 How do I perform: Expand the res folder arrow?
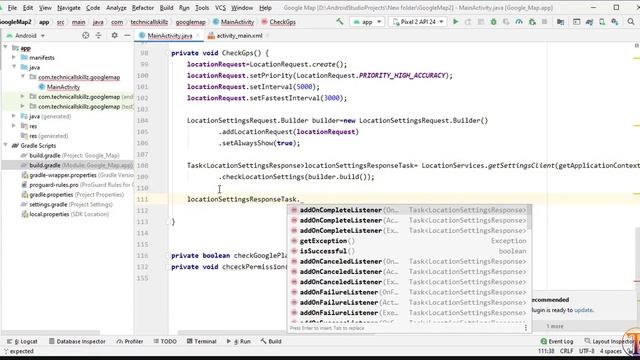point(14,126)
